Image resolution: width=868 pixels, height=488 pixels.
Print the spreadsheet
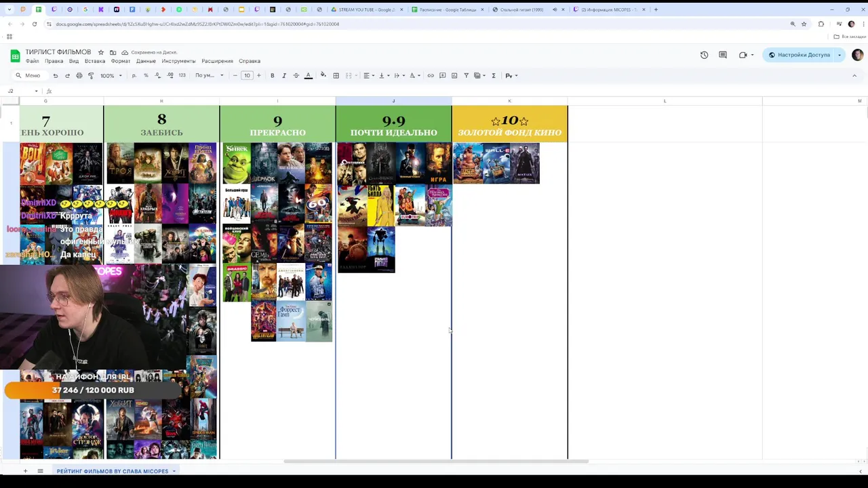(79, 75)
